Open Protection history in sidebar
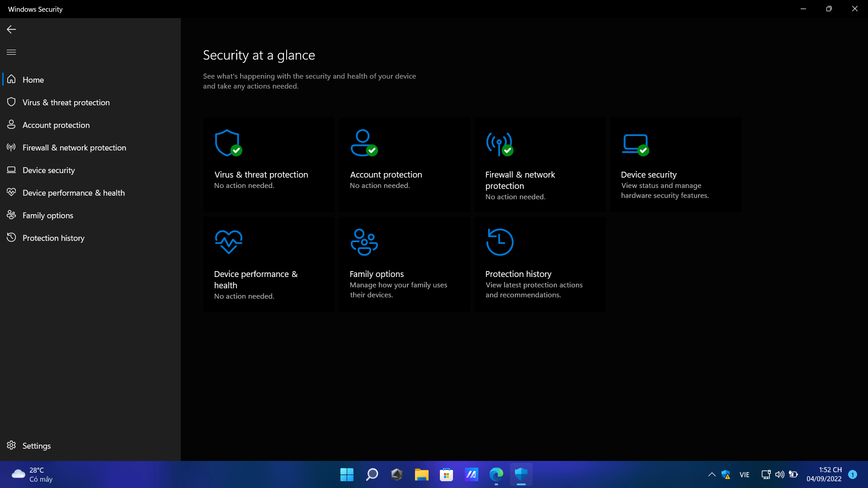This screenshot has height=488, width=868. [x=90, y=238]
